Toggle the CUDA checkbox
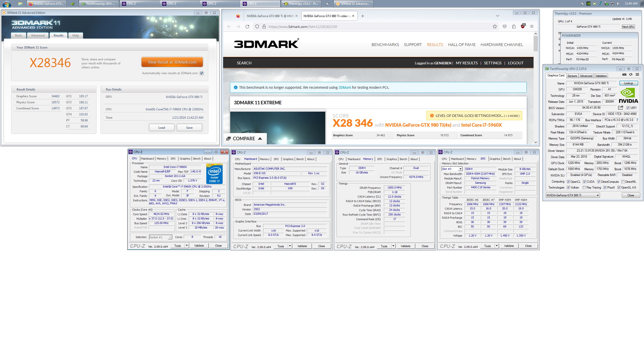Screen dimensions: 644x362 pos(584,182)
